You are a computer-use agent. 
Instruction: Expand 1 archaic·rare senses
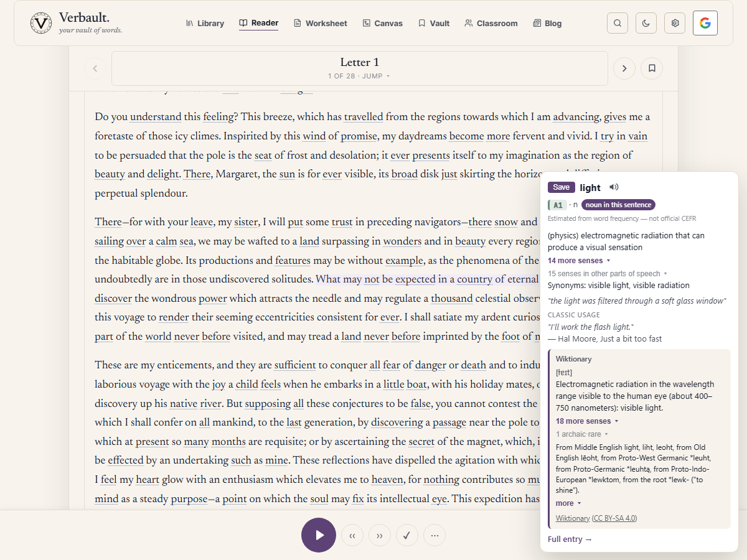coord(581,434)
